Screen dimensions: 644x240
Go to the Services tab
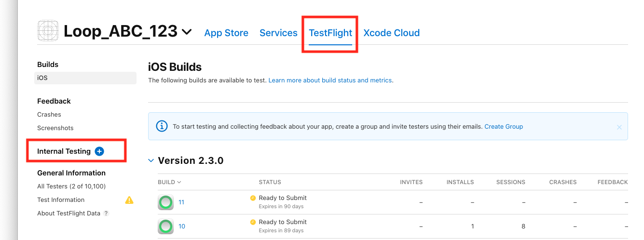point(278,33)
